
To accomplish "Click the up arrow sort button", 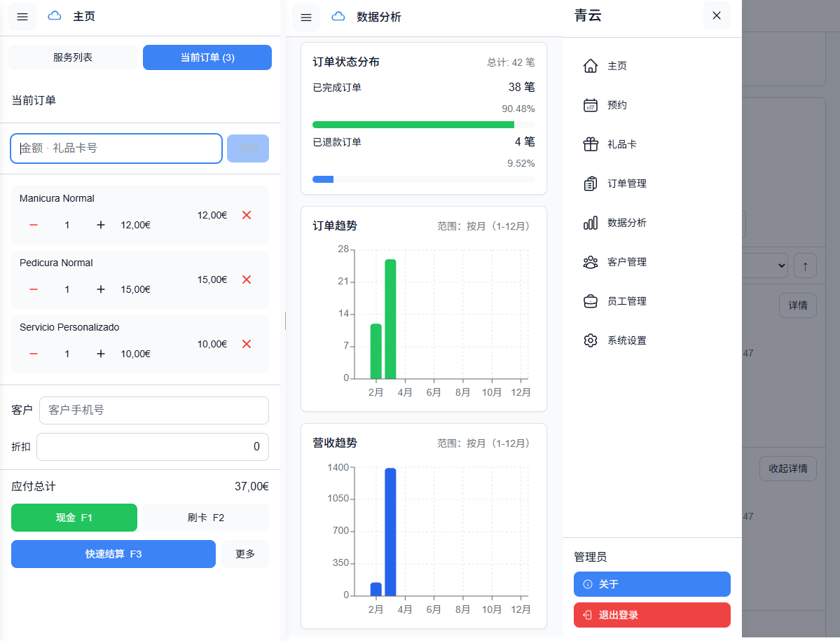I will tap(805, 265).
